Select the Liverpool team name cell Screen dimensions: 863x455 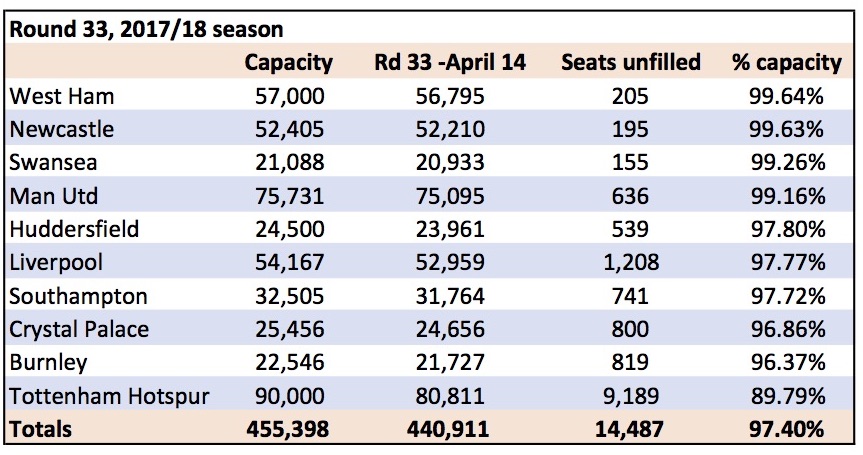pos(56,262)
